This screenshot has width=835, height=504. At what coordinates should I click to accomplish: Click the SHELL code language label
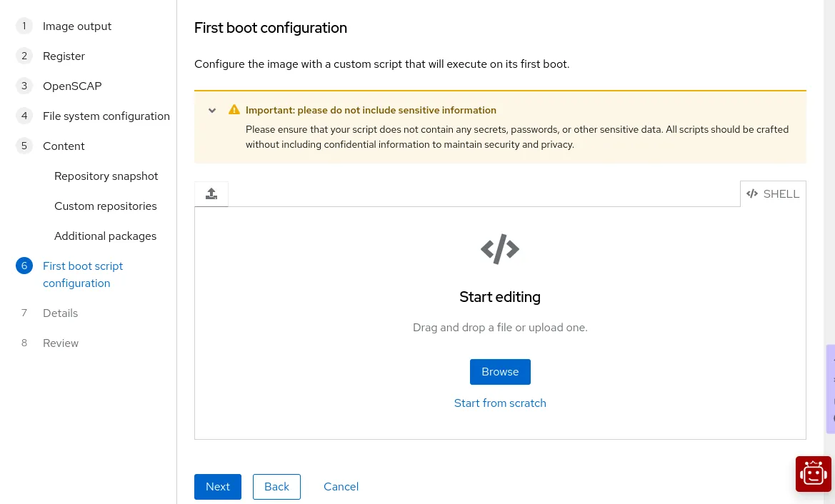point(773,194)
